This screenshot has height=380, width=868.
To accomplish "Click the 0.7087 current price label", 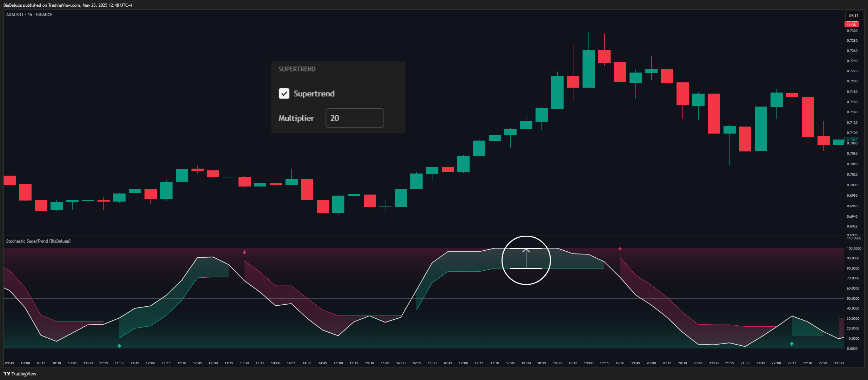I will click(852, 140).
